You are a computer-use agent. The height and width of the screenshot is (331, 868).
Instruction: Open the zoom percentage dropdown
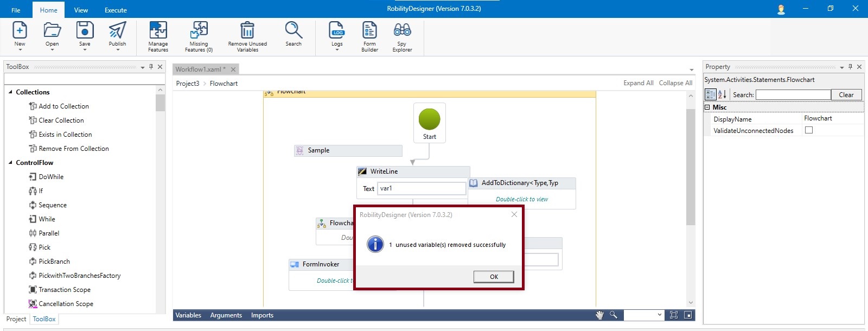point(660,315)
